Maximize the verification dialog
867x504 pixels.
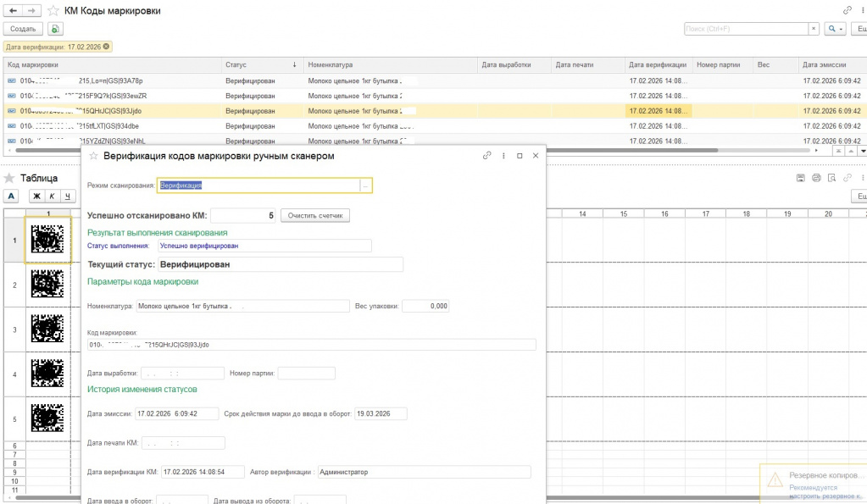tap(520, 156)
